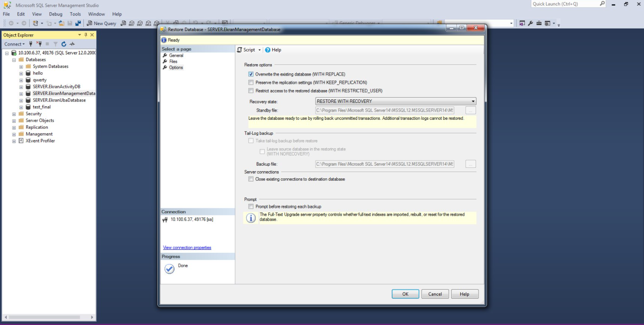Click the Connect Object Explorer plug icon
The width and height of the screenshot is (644, 325).
(31, 44)
